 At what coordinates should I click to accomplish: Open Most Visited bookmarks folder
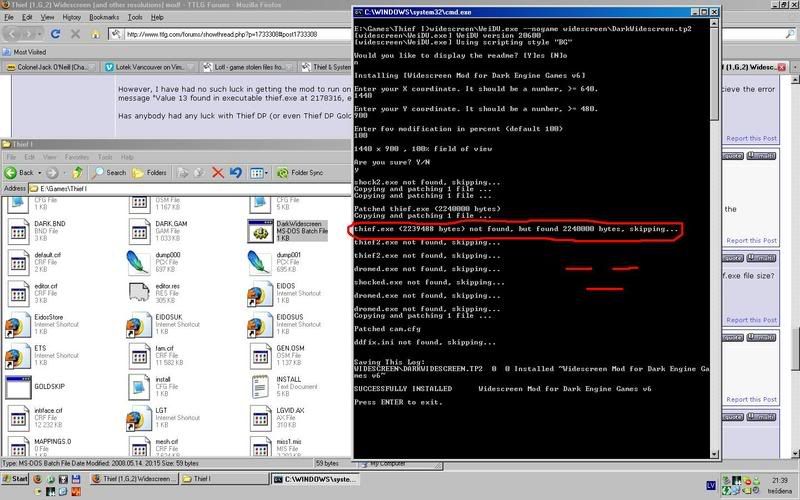click(x=32, y=50)
